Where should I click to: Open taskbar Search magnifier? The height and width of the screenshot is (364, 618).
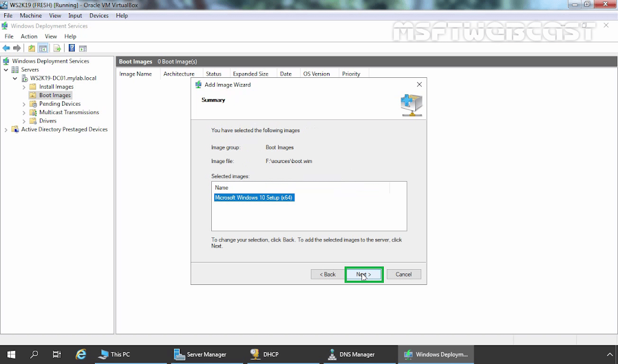click(34, 354)
